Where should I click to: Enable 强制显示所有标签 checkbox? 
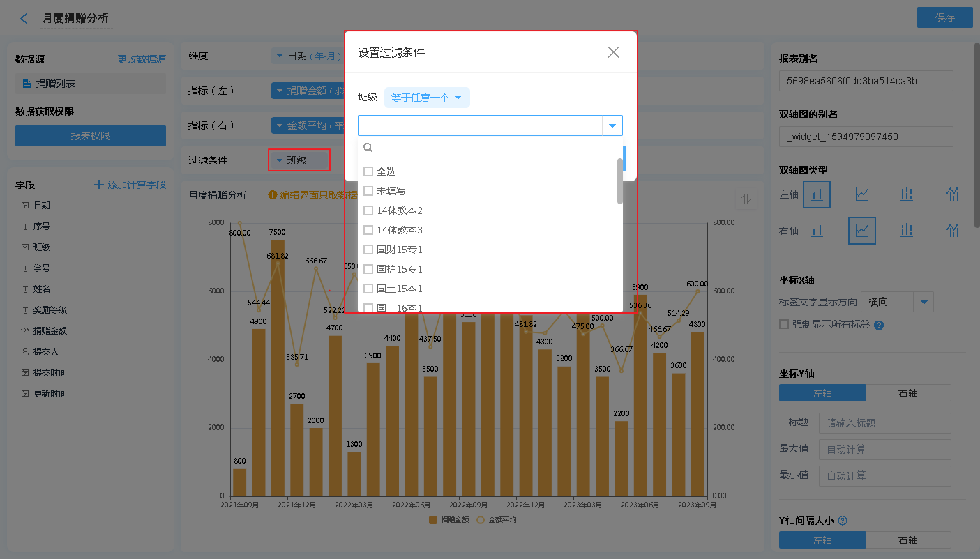click(784, 324)
